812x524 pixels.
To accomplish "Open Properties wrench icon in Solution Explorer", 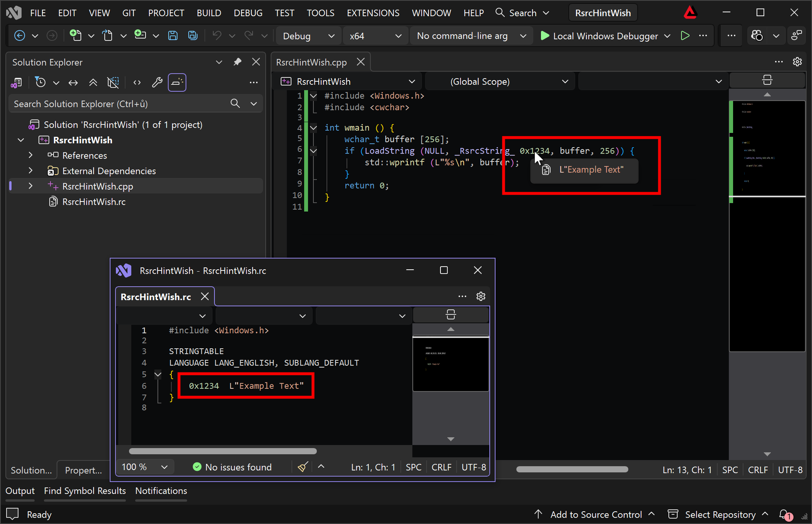I will tap(157, 83).
